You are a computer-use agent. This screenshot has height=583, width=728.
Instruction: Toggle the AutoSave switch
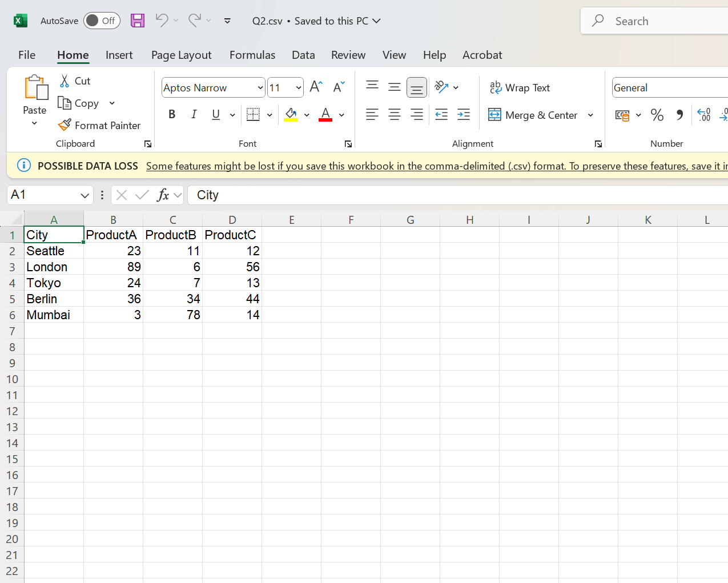102,21
